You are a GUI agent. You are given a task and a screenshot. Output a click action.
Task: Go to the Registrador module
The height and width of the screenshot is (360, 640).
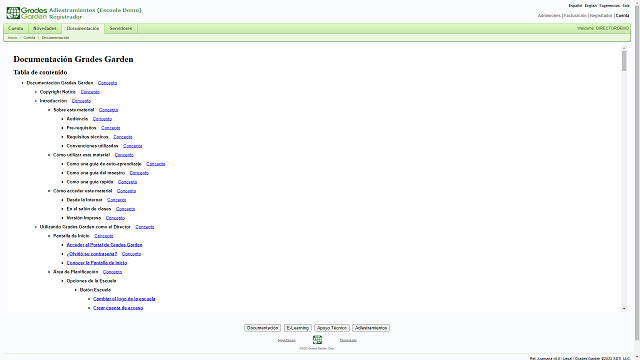click(601, 16)
